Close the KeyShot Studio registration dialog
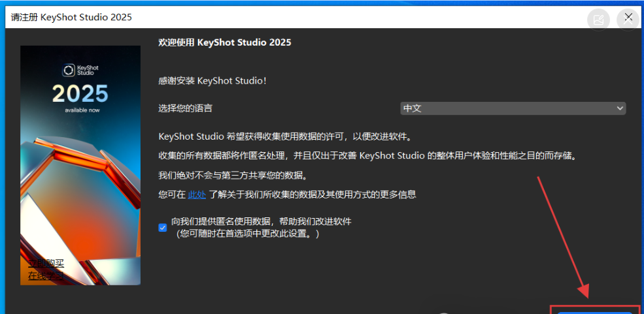The height and width of the screenshot is (314, 644). coord(628,18)
